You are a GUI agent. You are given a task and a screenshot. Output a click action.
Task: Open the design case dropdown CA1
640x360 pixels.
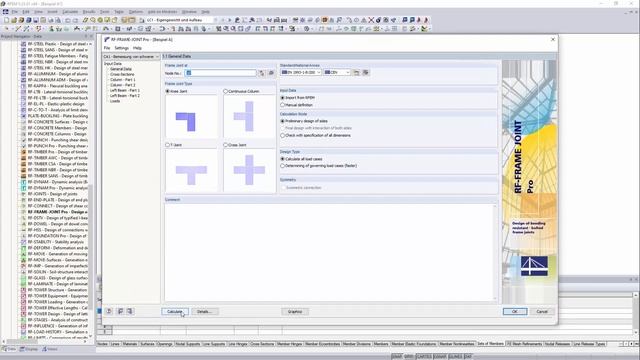[x=131, y=57]
